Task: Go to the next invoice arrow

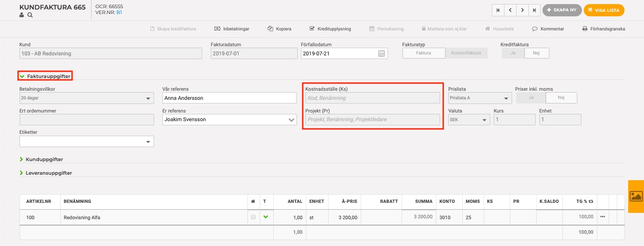Action: [523, 10]
